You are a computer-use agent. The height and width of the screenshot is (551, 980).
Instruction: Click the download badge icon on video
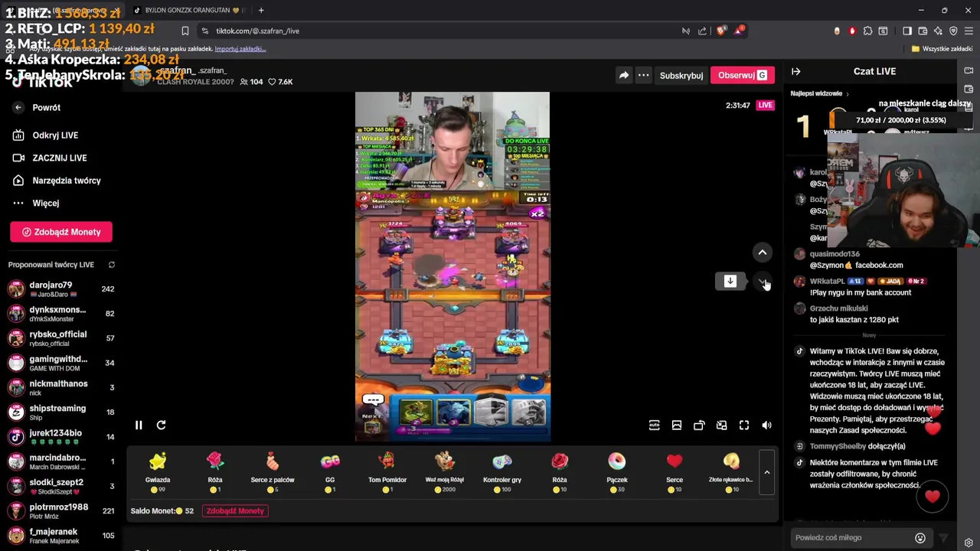click(x=730, y=281)
